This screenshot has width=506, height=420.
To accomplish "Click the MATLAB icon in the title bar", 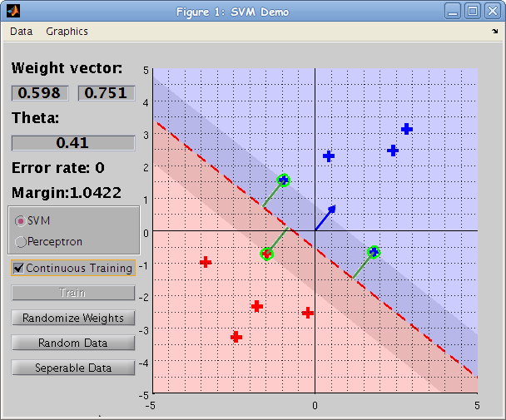I will point(13,12).
